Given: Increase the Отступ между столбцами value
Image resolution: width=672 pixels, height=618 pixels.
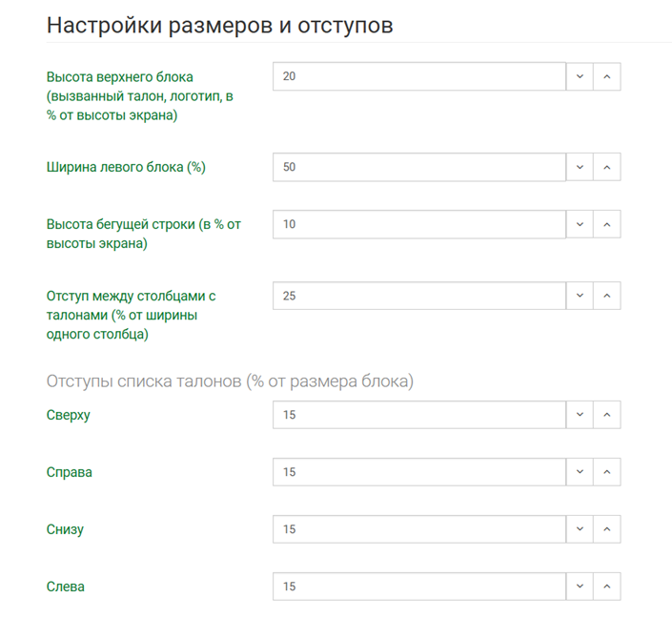Looking at the screenshot, I should click(607, 296).
